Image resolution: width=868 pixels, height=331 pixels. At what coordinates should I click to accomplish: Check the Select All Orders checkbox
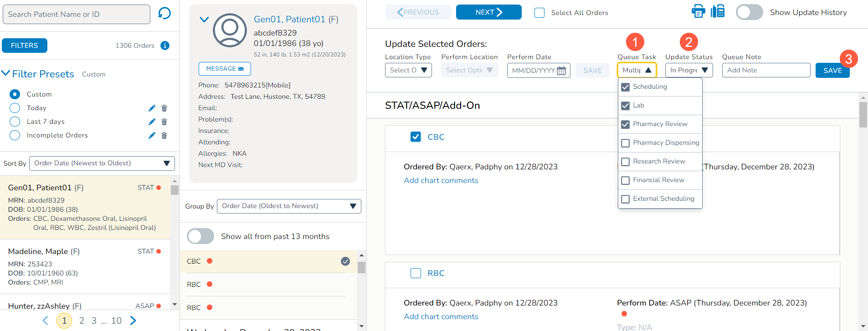pos(539,13)
